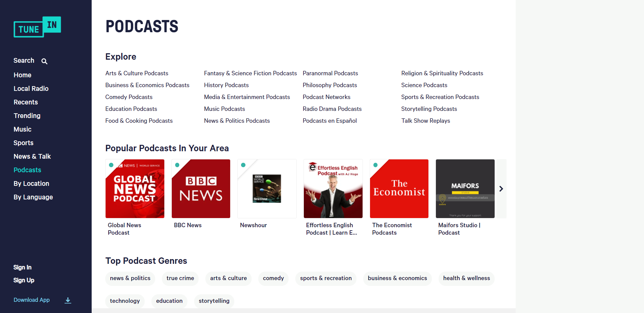The image size is (644, 313).
Task: Open Arts & Culture Podcasts
Action: pyautogui.click(x=137, y=73)
